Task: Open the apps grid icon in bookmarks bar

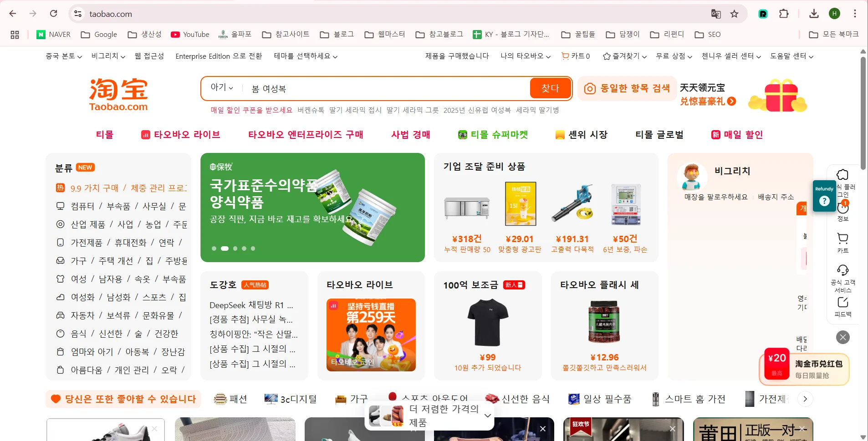Action: pos(15,35)
